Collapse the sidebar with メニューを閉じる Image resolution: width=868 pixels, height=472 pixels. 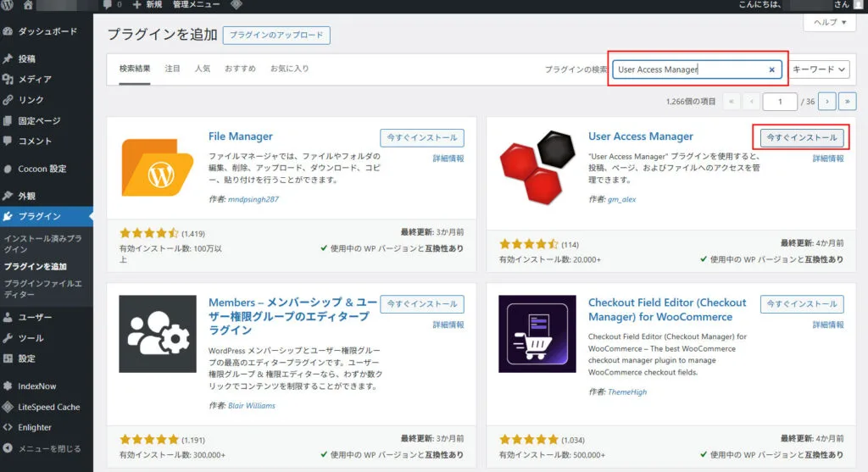coord(49,448)
